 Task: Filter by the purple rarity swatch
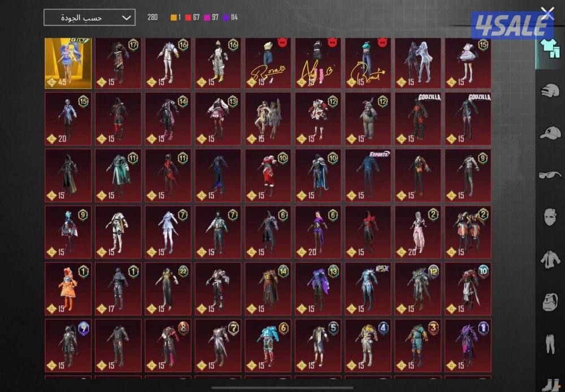(x=227, y=18)
